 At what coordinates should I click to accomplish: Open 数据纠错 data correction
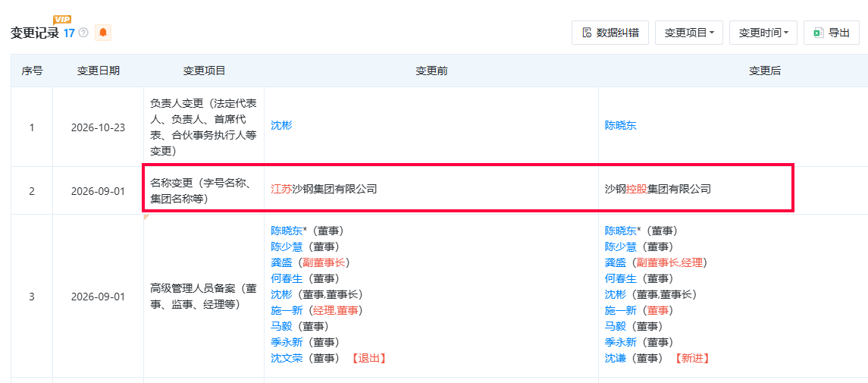click(x=610, y=33)
